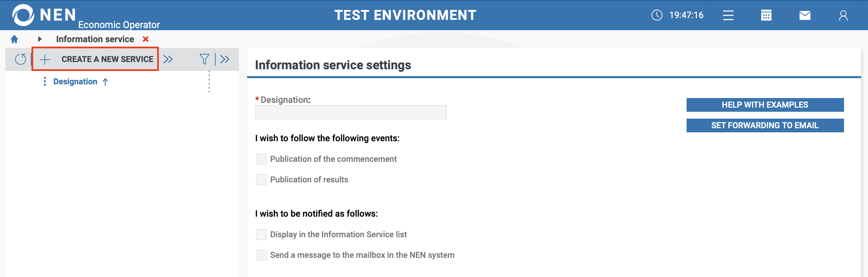Expand more actions next to Create service

[168, 59]
